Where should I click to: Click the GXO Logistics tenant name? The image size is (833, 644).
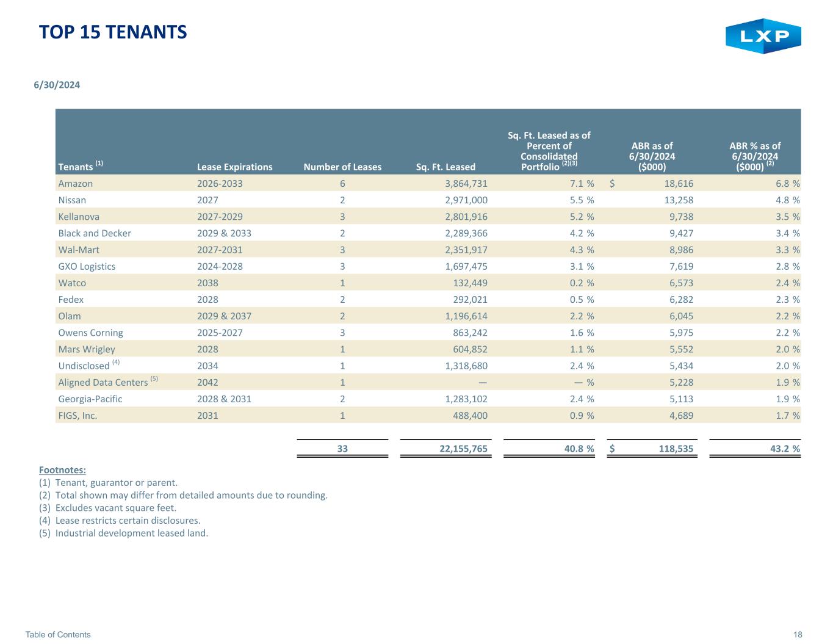point(86,266)
